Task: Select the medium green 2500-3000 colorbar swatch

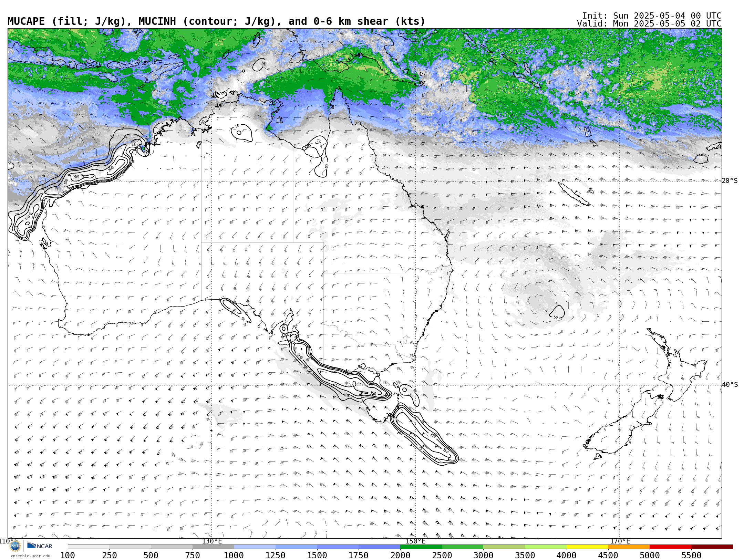Action: (x=463, y=547)
